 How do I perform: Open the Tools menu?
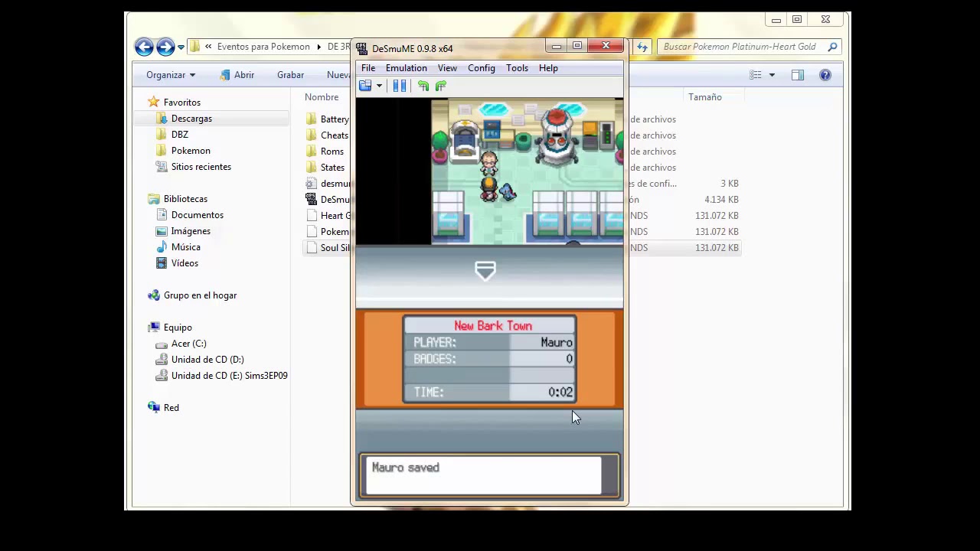click(517, 68)
